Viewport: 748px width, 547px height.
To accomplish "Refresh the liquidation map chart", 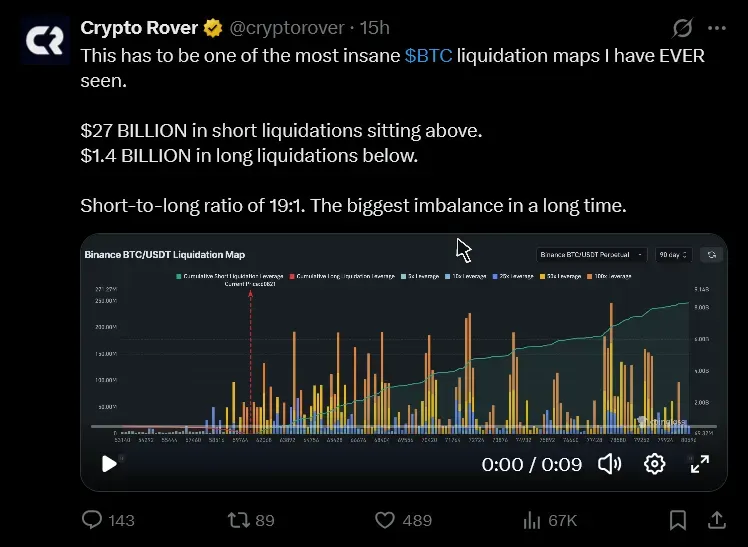I will (711, 255).
